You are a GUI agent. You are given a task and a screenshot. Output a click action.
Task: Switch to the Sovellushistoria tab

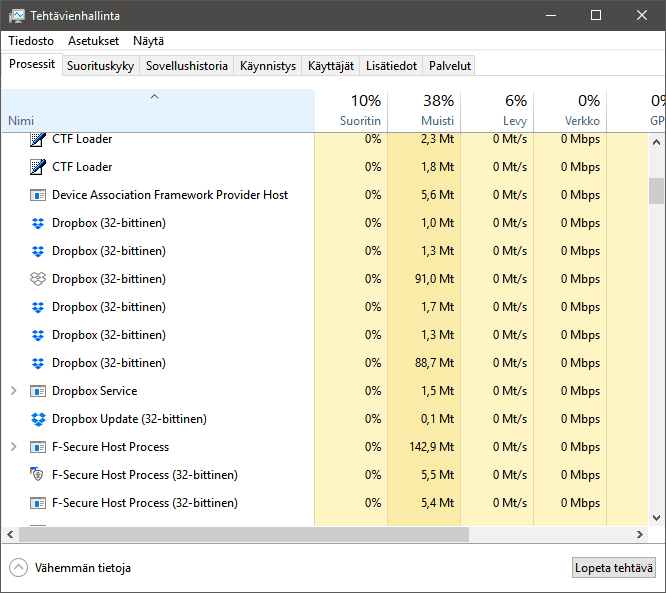187,66
